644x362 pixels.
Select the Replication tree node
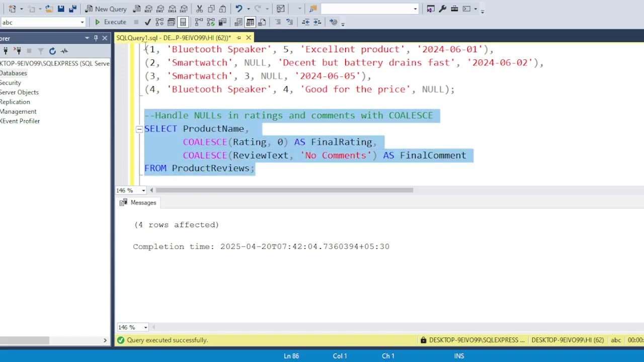(15, 102)
